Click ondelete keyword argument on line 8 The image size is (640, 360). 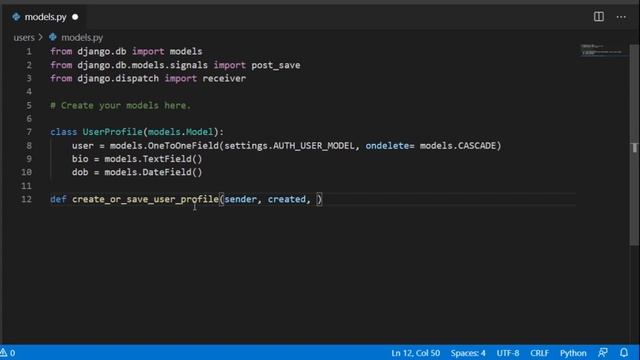point(387,146)
